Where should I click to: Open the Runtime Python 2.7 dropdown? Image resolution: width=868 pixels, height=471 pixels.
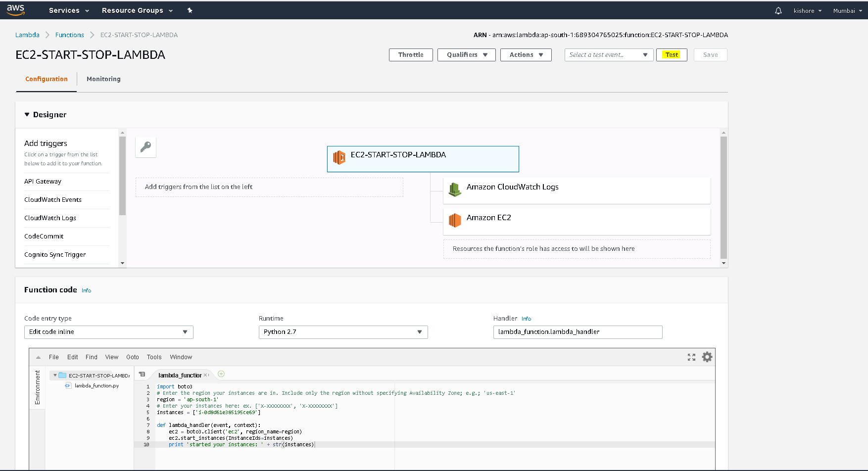[x=343, y=332]
